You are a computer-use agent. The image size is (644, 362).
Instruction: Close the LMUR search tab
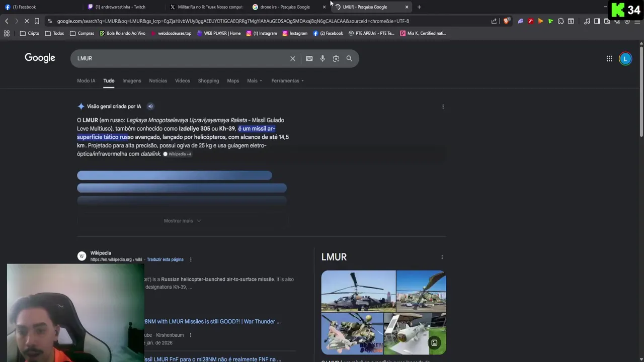tap(407, 7)
